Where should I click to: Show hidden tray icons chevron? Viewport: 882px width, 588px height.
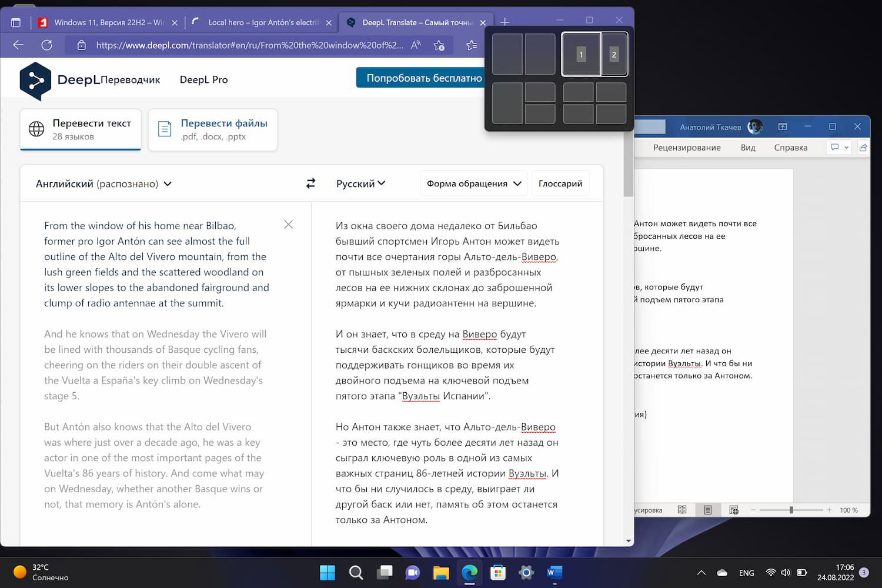pos(701,573)
